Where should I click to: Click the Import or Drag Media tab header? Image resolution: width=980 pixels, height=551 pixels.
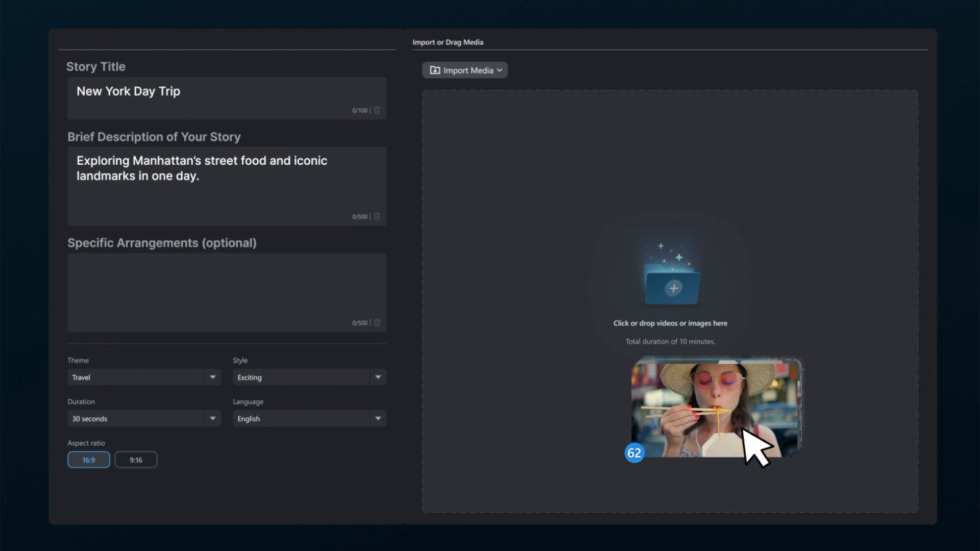click(448, 42)
